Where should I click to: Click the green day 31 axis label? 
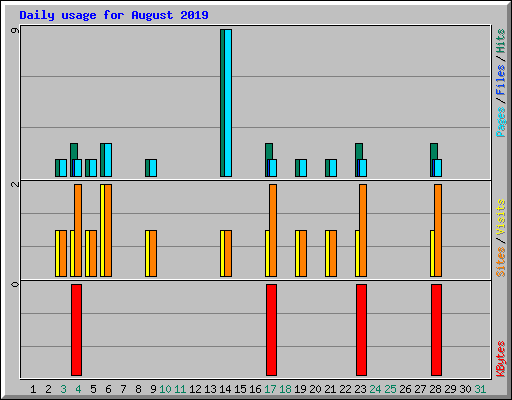tap(480, 389)
